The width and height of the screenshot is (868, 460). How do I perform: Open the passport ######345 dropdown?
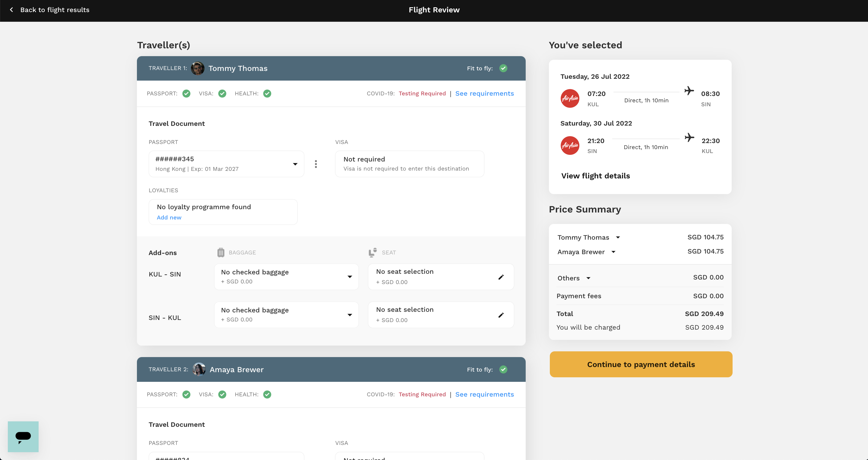[227, 164]
